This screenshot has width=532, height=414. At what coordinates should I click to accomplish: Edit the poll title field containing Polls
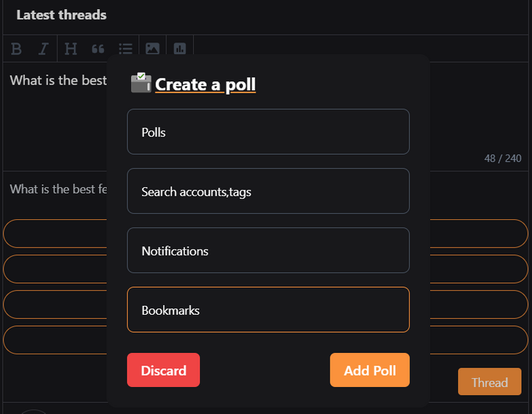tap(268, 132)
